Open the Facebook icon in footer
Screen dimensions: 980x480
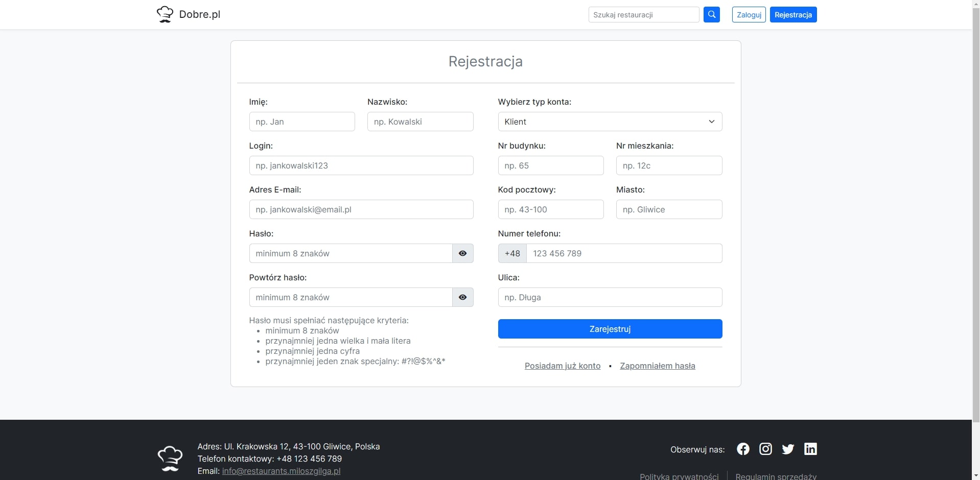point(743,449)
